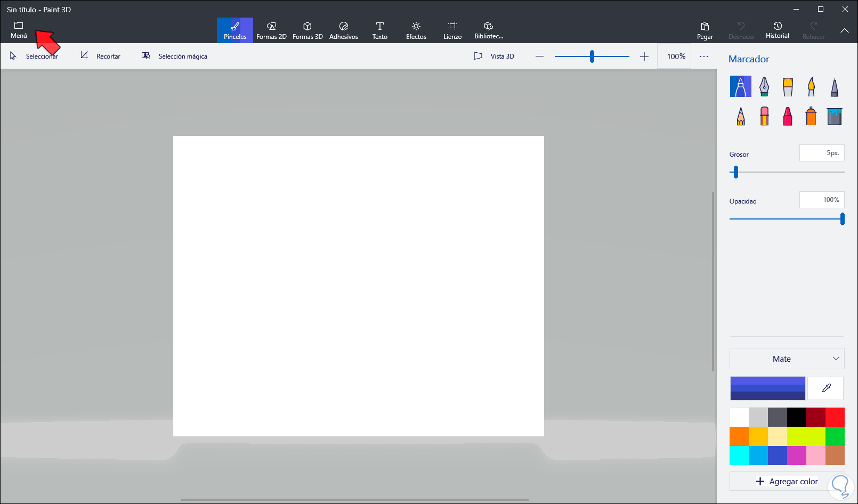The image size is (858, 504).
Task: Select the pencil tool
Action: click(x=740, y=116)
